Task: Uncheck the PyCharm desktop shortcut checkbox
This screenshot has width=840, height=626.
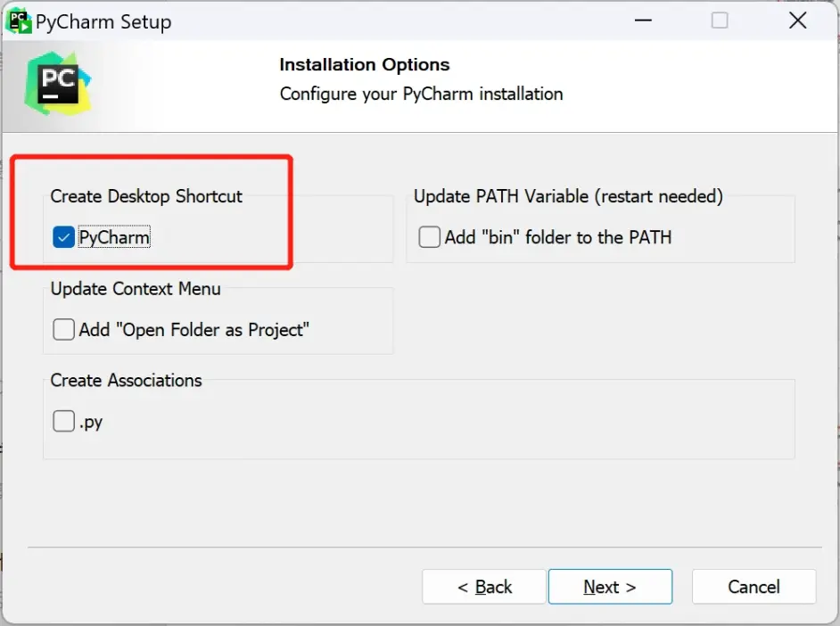Action: pyautogui.click(x=63, y=237)
